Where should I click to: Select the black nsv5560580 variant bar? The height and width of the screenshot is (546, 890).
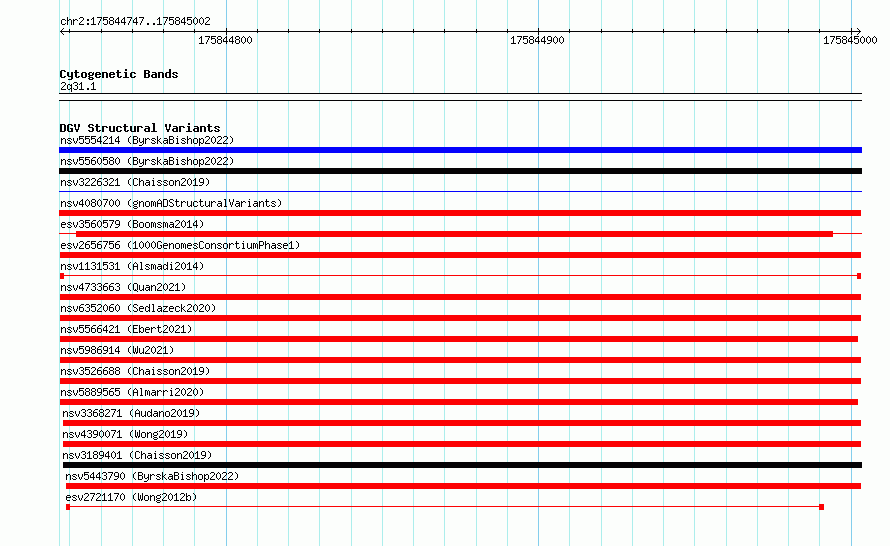click(460, 171)
